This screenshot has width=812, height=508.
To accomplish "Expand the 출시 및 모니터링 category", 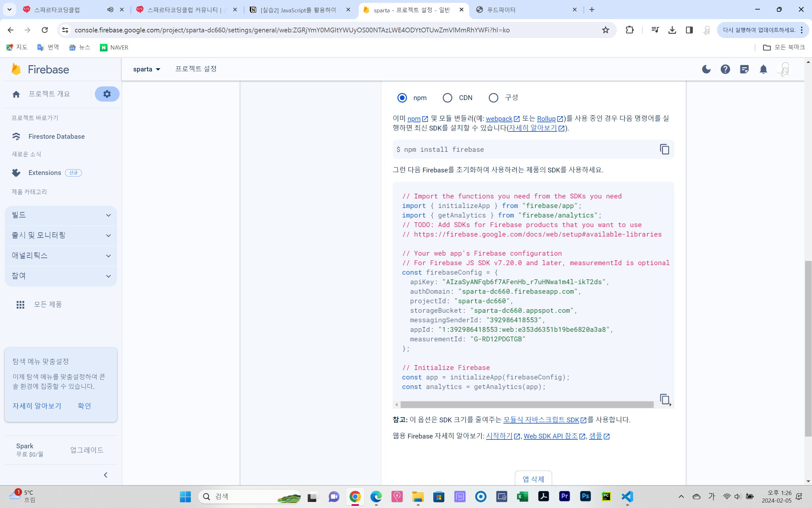I will point(61,236).
